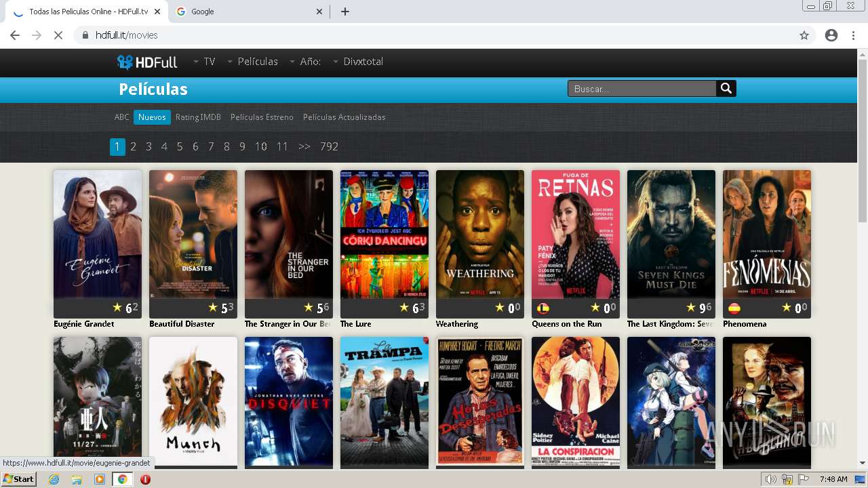Open Phenomena poster
The image size is (868, 488).
(x=767, y=234)
